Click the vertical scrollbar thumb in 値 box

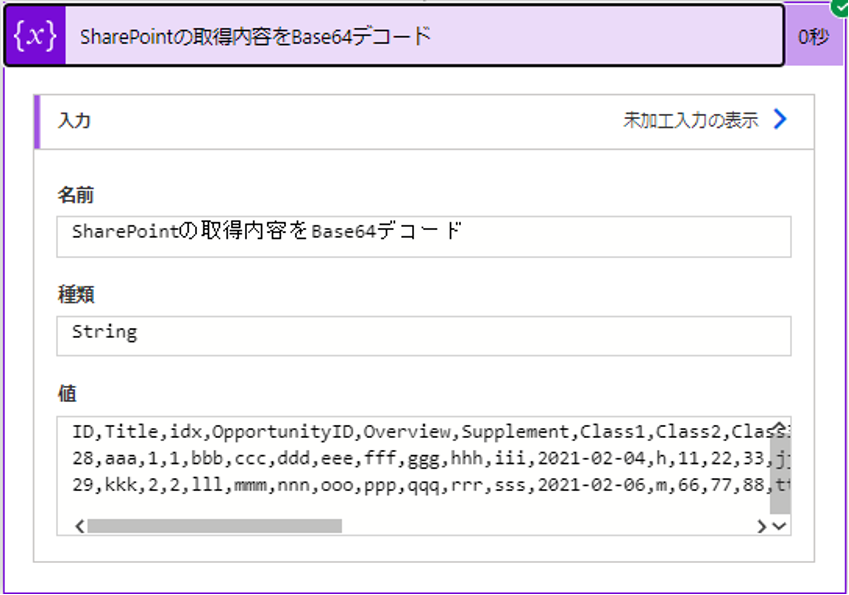coord(780,474)
